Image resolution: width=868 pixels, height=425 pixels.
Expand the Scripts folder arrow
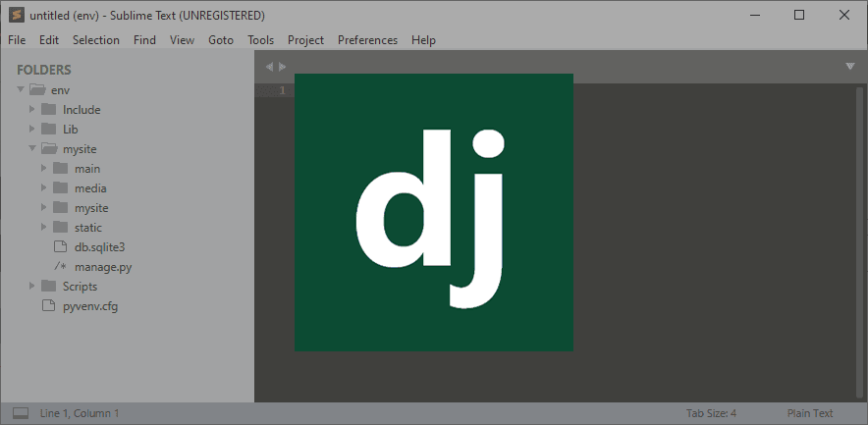[32, 286]
